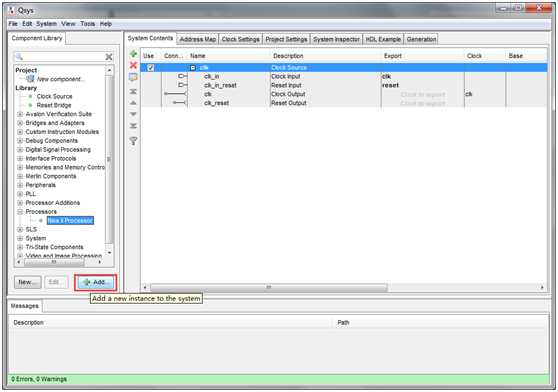Click the Path column header in Messages
The height and width of the screenshot is (392, 558).
(x=343, y=323)
